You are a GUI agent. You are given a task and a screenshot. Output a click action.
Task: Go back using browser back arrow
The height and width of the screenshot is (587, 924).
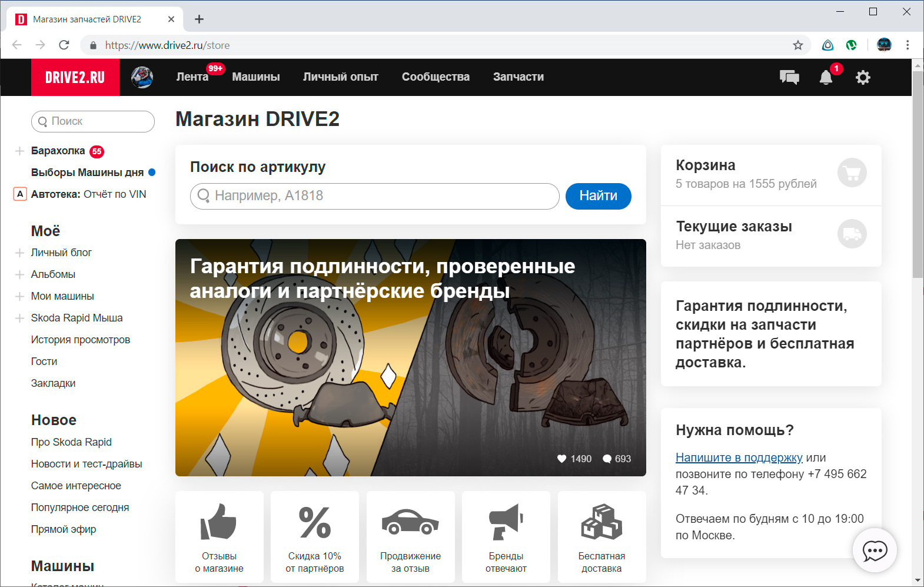(x=17, y=45)
